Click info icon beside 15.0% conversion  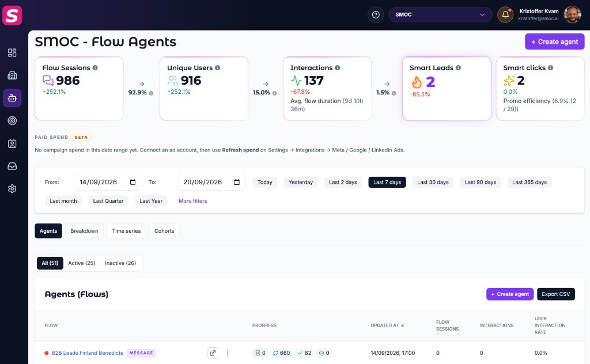coord(275,93)
